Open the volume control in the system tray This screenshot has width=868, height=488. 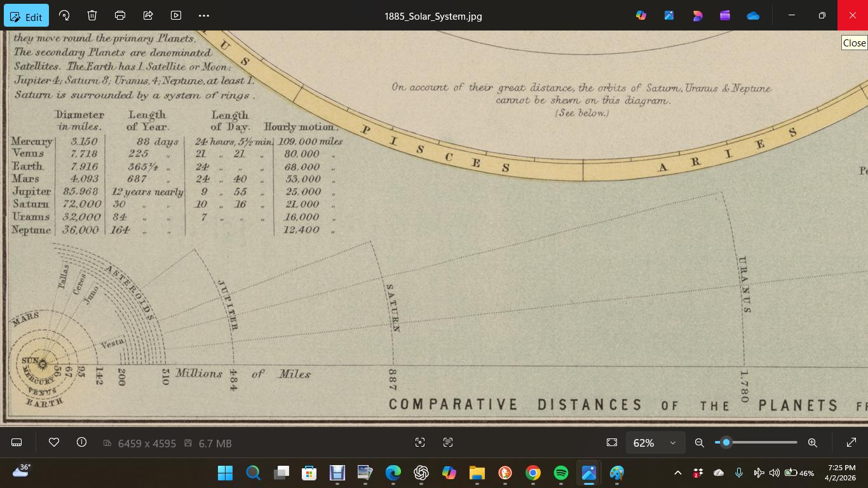(774, 473)
